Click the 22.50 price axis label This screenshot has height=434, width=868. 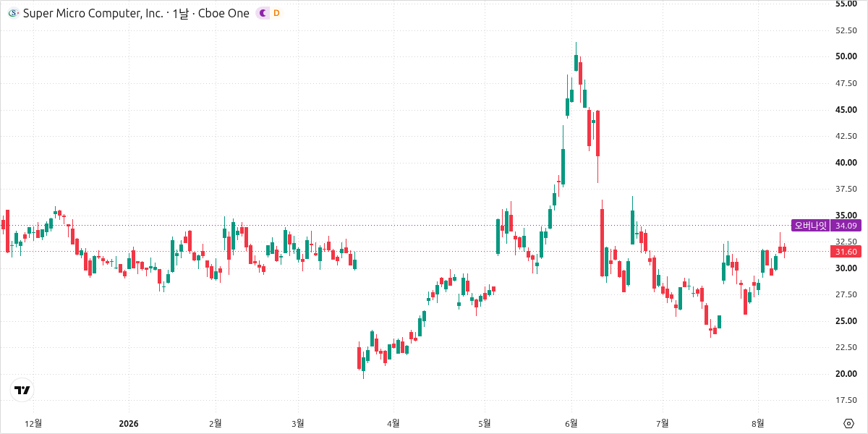click(846, 347)
